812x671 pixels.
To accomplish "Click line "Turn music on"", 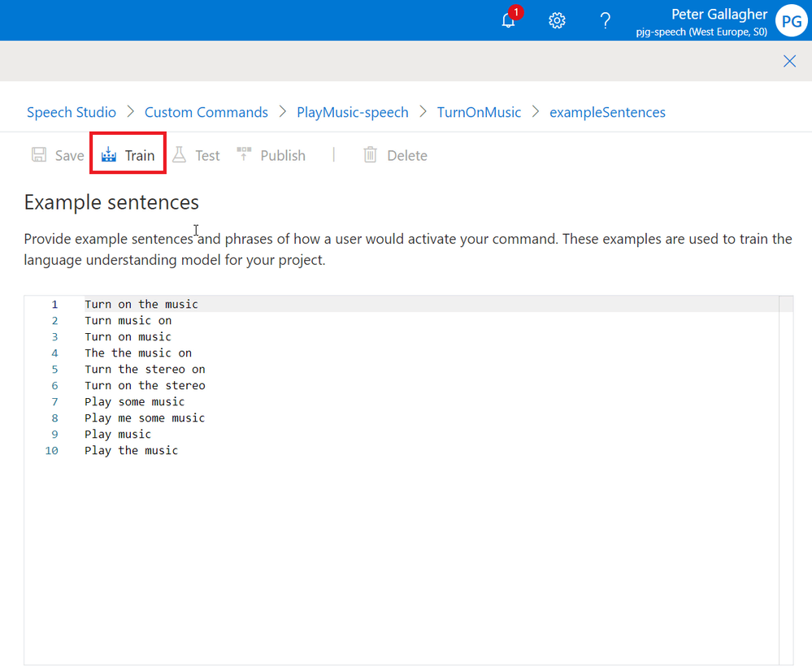I will (x=128, y=321).
